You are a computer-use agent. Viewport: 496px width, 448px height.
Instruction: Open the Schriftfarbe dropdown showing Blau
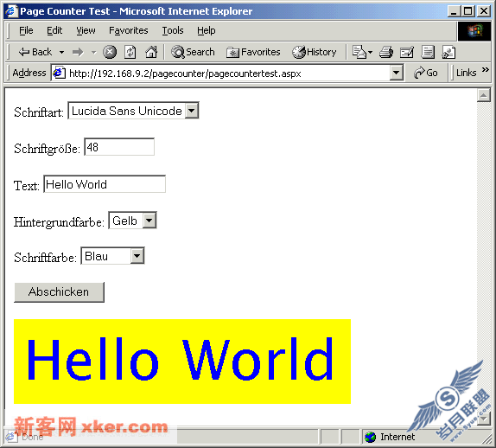pyautogui.click(x=112, y=256)
